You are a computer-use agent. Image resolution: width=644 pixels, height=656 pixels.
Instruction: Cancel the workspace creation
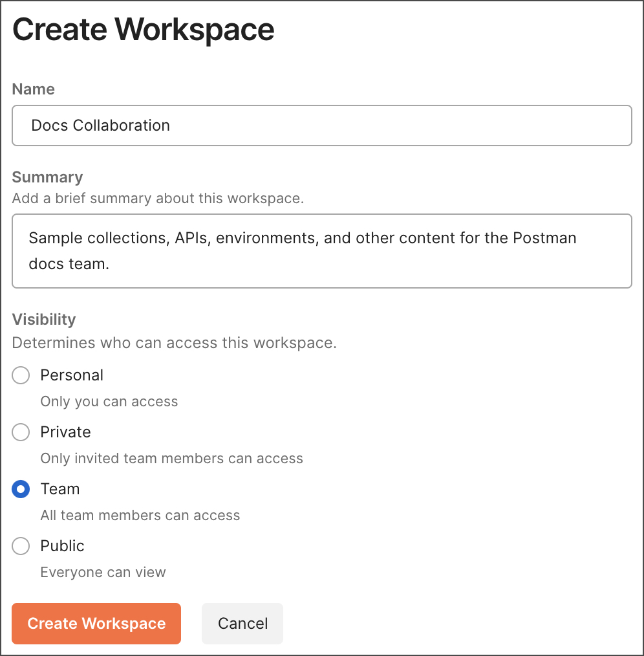click(x=242, y=624)
